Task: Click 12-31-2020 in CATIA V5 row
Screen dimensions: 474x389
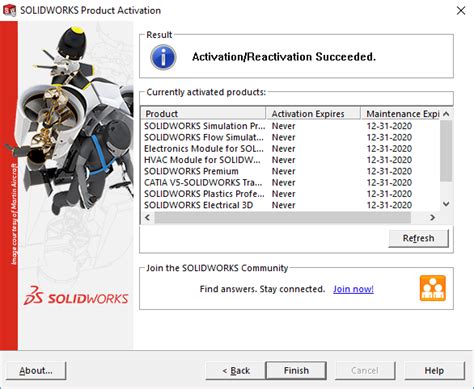Action: (x=389, y=183)
